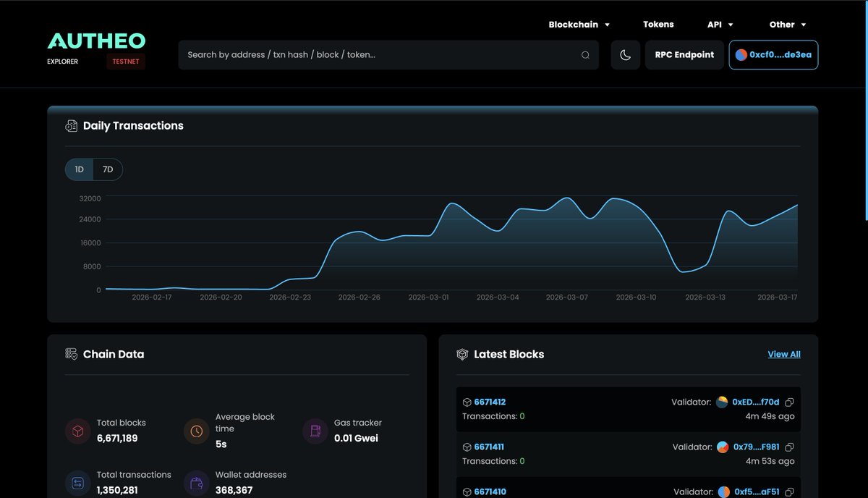Toggle dark mode moon icon
868x498 pixels.
(626, 55)
